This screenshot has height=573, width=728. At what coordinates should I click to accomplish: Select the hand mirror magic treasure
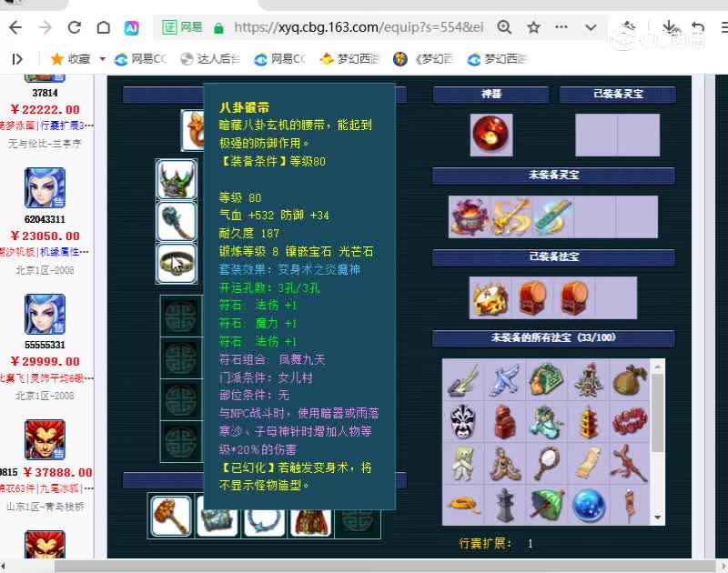(547, 463)
